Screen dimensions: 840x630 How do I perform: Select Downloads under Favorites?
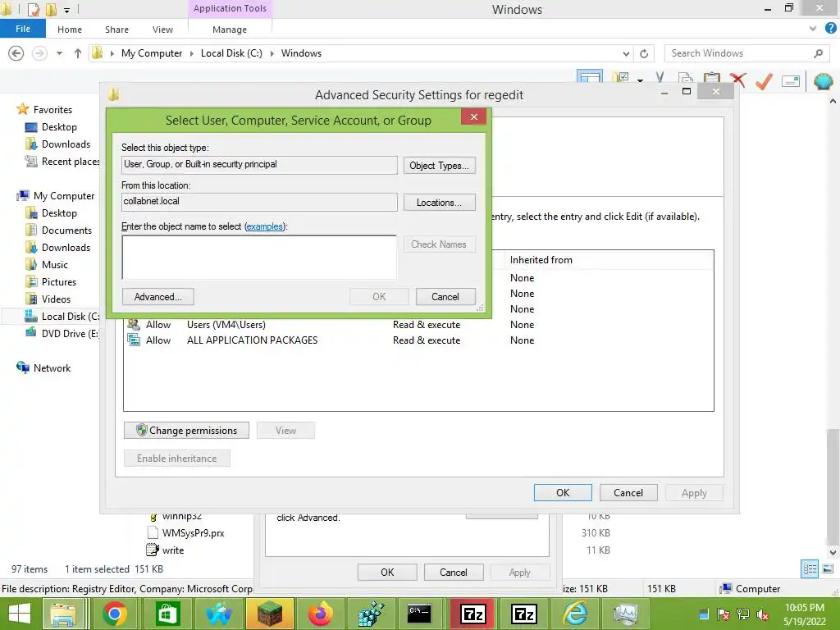(66, 144)
